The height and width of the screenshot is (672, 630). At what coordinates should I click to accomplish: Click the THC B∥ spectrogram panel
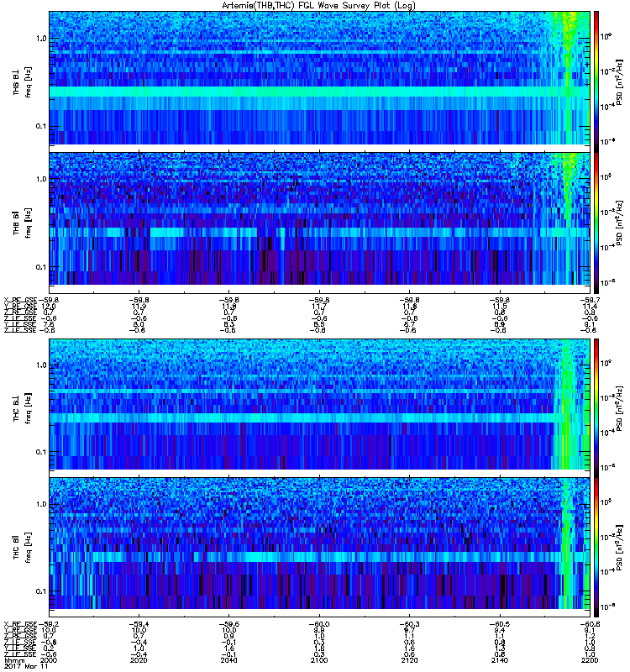click(319, 543)
